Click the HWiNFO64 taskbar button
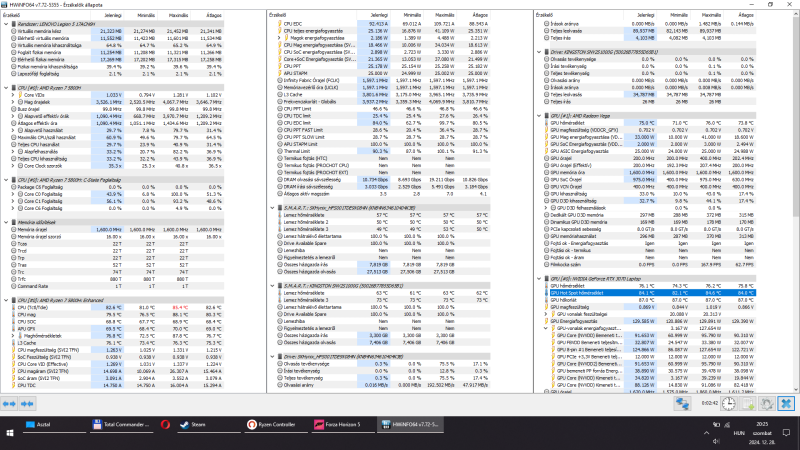 (411, 424)
